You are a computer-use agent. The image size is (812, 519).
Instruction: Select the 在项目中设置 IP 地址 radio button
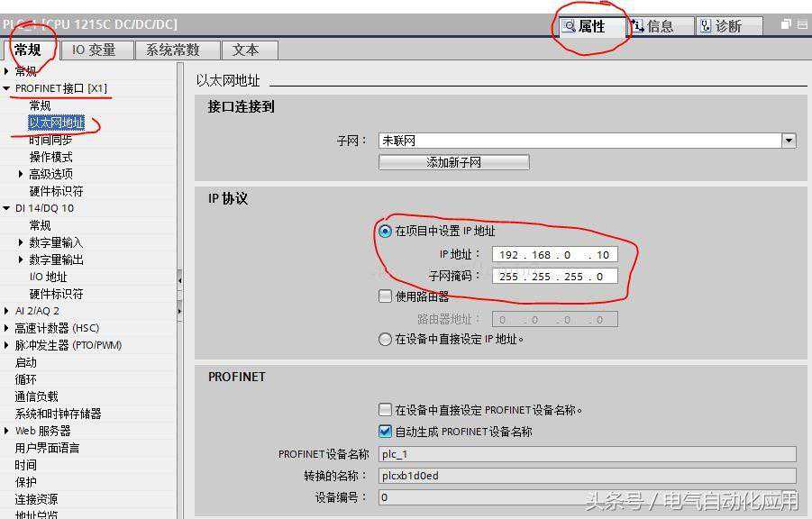point(386,232)
